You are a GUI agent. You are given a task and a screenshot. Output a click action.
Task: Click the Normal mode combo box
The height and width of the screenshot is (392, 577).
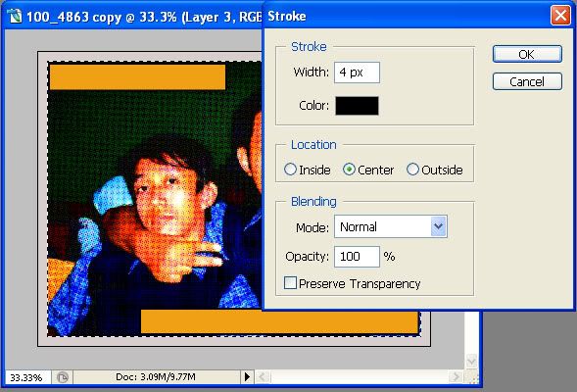pos(391,226)
